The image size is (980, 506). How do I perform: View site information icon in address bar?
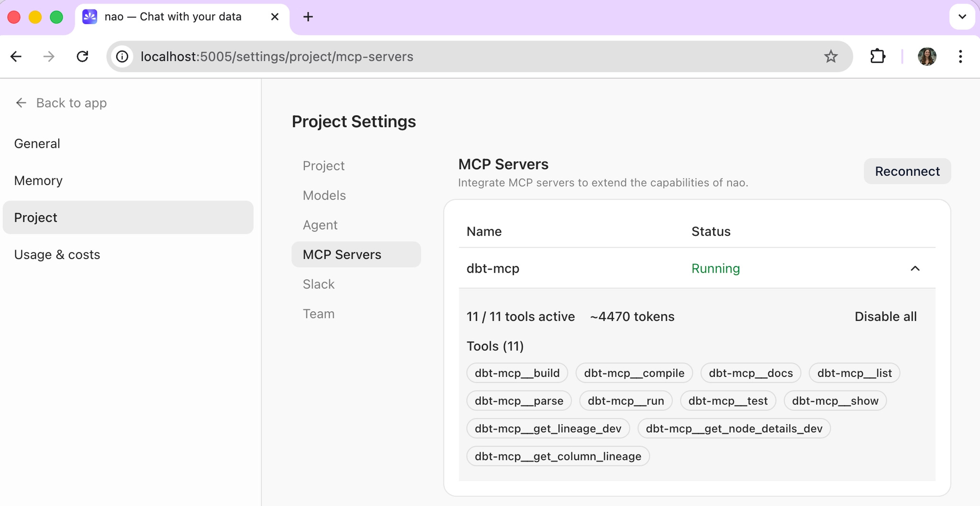point(122,56)
